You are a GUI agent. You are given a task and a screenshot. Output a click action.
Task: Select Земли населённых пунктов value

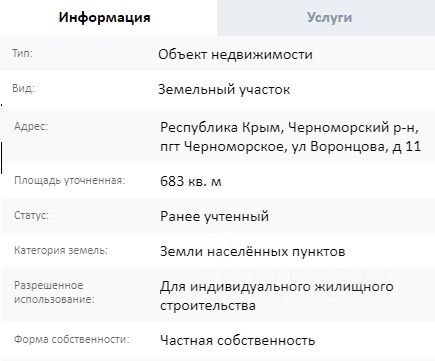253,251
